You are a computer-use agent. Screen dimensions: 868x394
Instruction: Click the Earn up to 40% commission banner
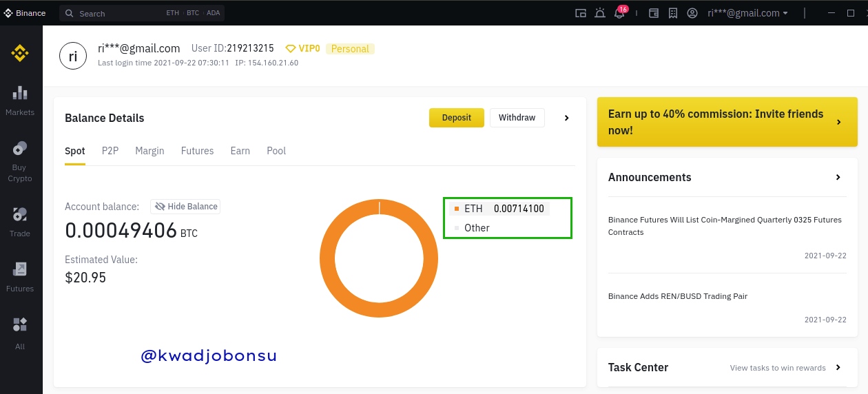click(x=727, y=122)
